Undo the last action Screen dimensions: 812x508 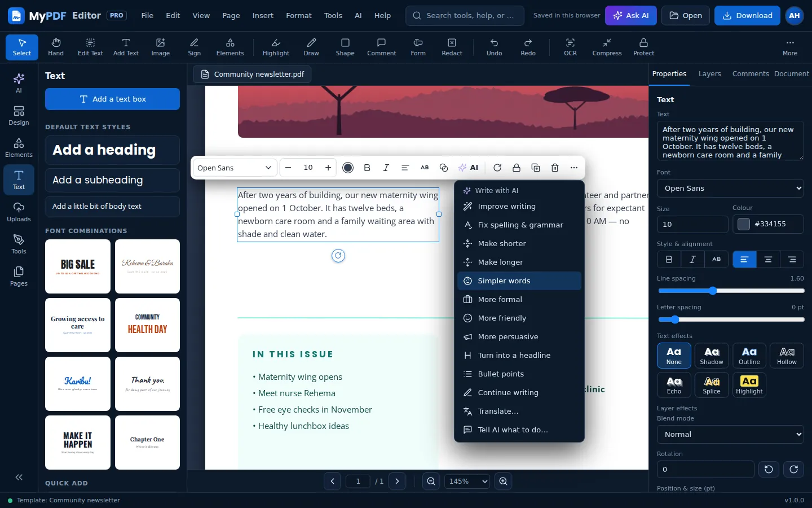tap(494, 47)
